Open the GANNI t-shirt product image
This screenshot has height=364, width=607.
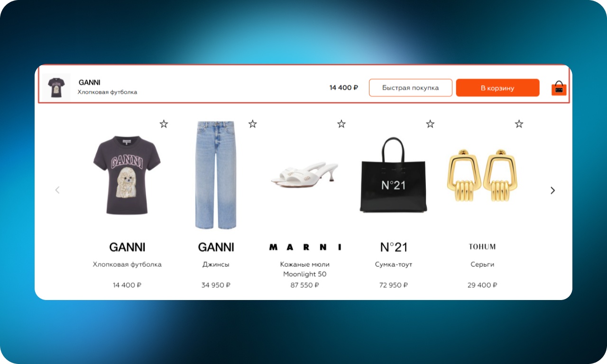point(127,175)
